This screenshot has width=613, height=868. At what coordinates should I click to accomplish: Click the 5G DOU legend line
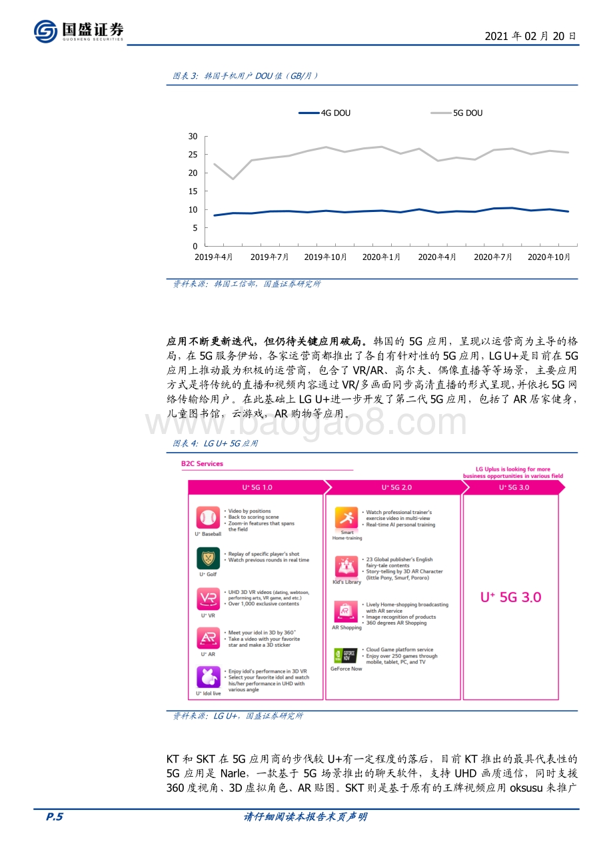tap(440, 113)
